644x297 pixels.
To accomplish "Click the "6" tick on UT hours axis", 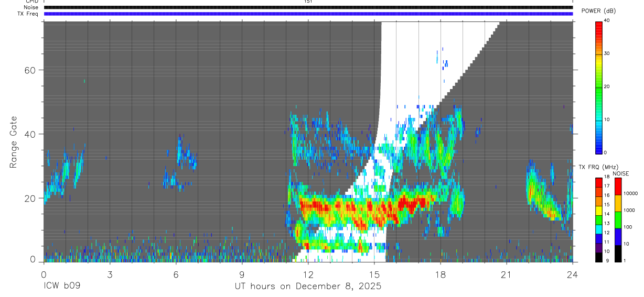I will tap(176, 274).
